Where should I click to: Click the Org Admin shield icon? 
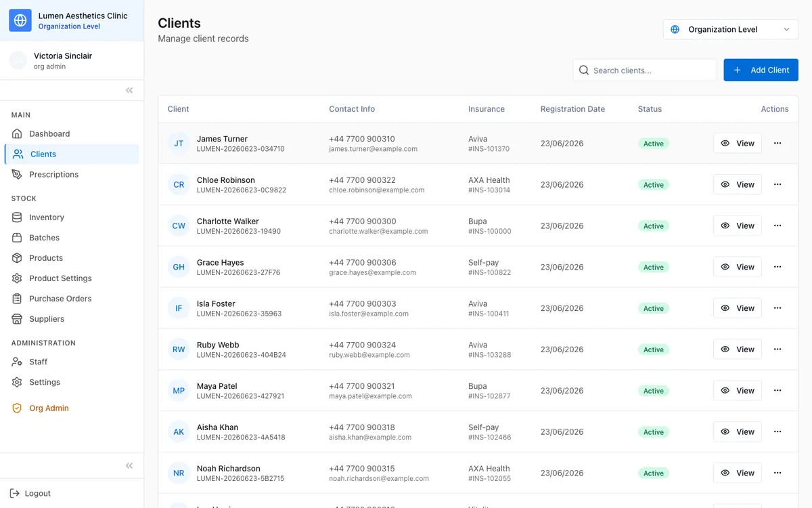17,408
